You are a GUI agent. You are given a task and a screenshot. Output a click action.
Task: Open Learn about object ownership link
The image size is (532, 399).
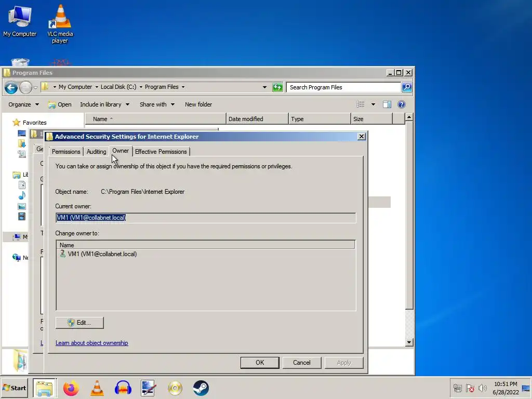tap(91, 343)
